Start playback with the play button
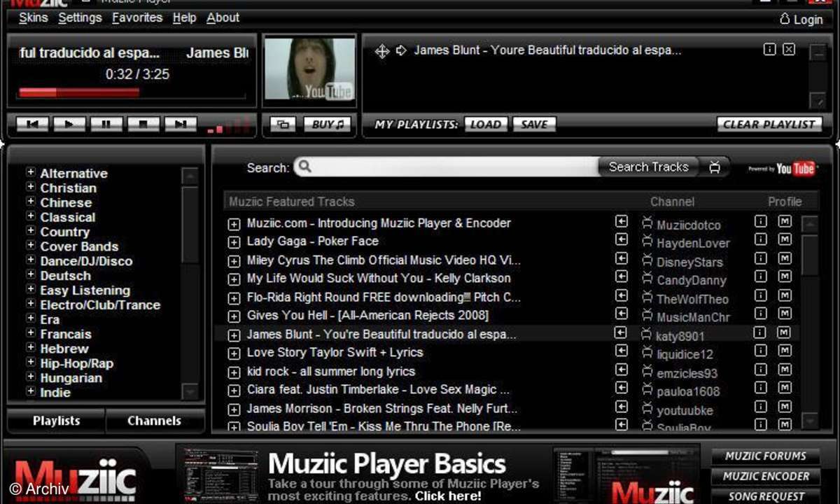 point(69,125)
